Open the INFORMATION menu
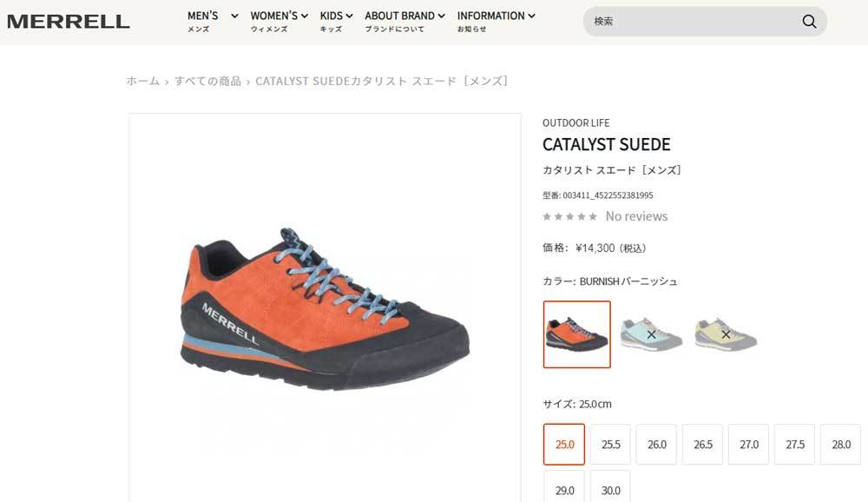Image resolution: width=868 pixels, height=502 pixels. (x=496, y=21)
